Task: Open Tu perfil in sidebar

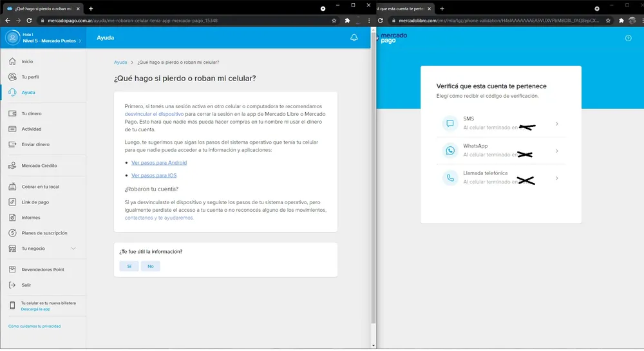Action: pyautogui.click(x=30, y=77)
